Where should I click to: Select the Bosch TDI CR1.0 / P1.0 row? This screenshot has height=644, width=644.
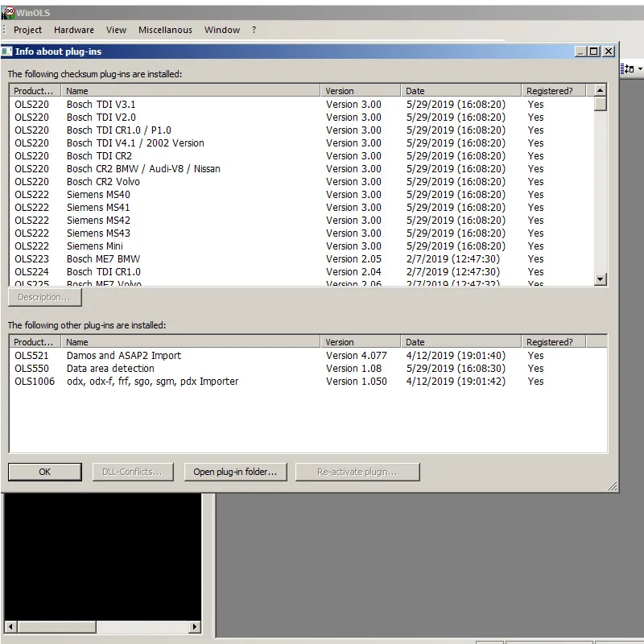pos(301,130)
